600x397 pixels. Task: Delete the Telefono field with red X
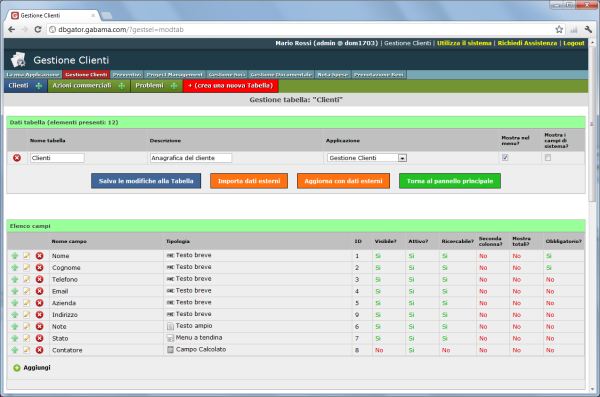pyautogui.click(x=39, y=279)
